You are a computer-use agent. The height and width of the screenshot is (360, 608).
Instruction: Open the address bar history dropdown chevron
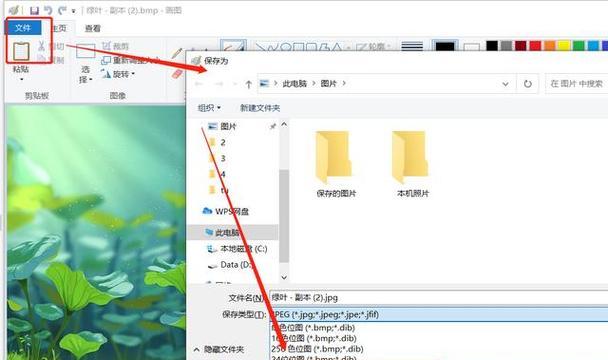505,84
